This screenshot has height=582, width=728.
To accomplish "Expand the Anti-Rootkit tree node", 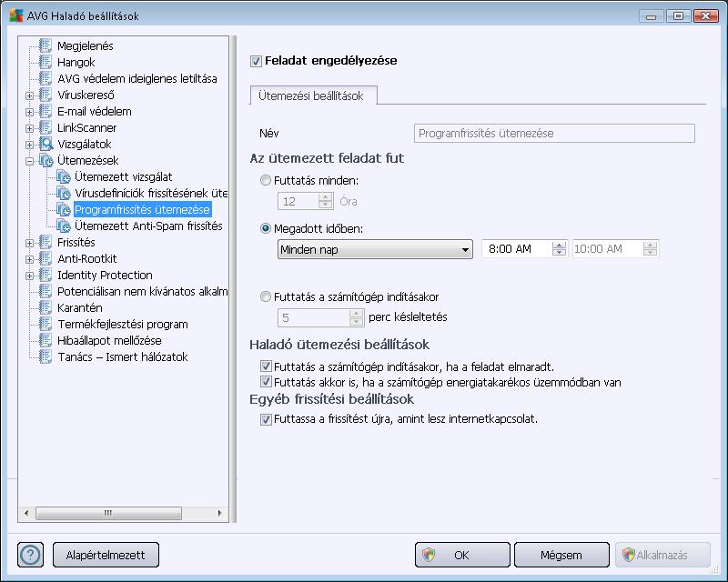I will [x=30, y=259].
